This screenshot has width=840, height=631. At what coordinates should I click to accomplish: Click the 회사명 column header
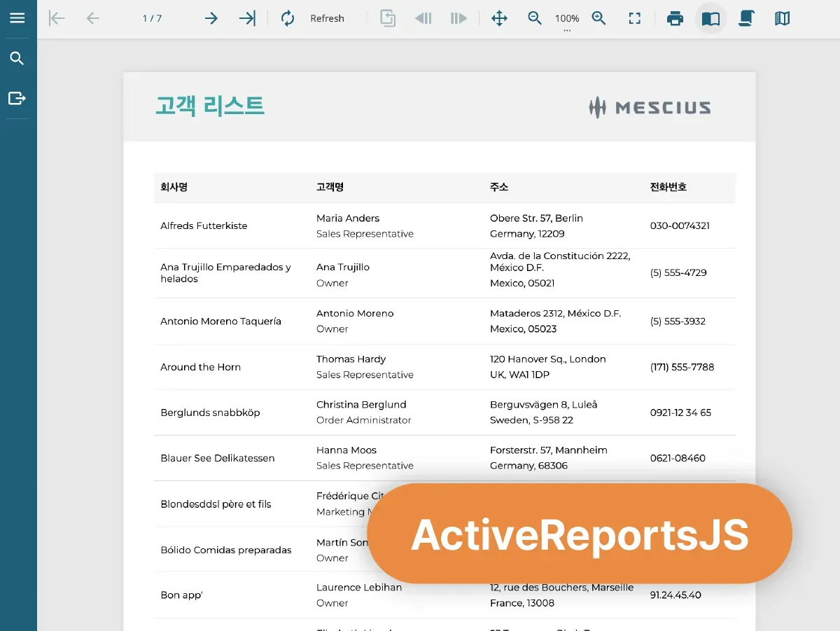(x=174, y=187)
